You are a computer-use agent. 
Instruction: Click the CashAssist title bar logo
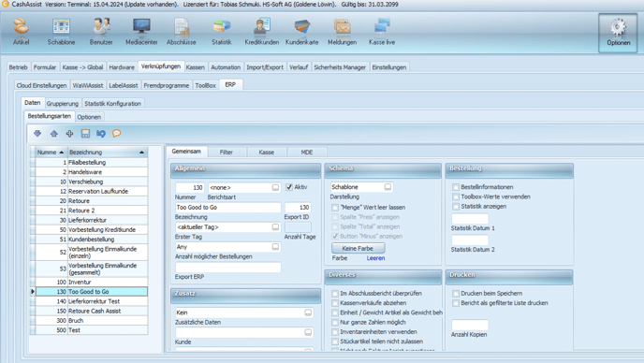click(5, 4)
